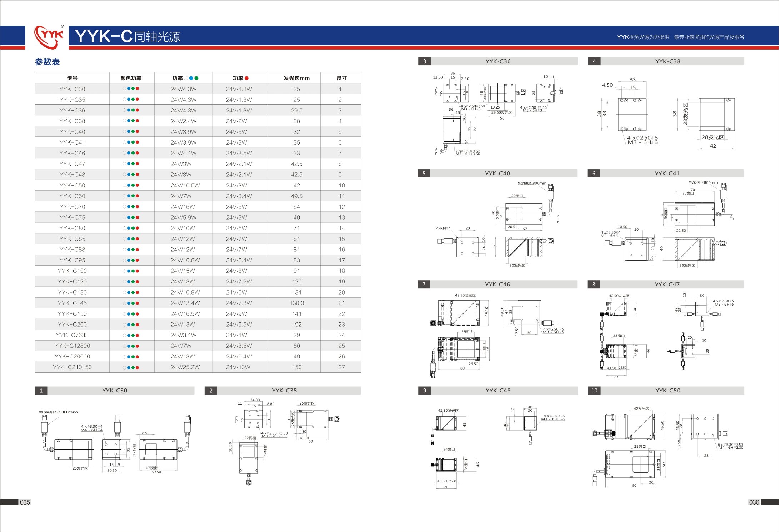Click the "24V/16.5W" power value

[185, 314]
